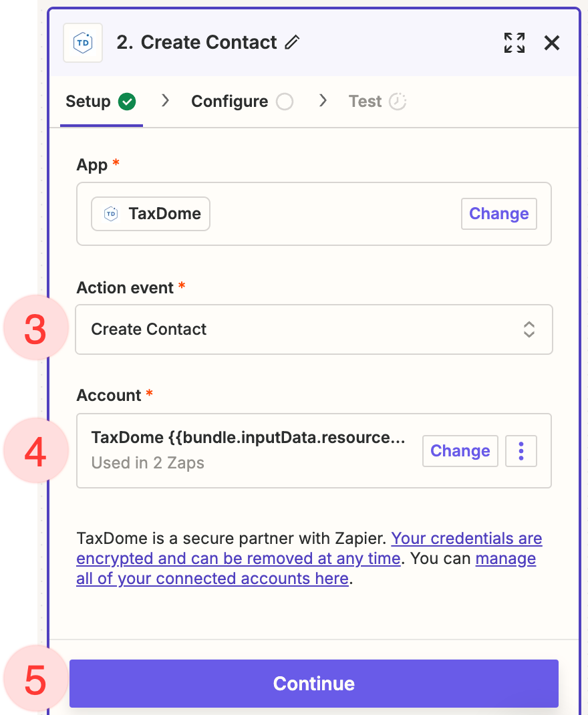Switch to the Setup tab

pyautogui.click(x=88, y=102)
